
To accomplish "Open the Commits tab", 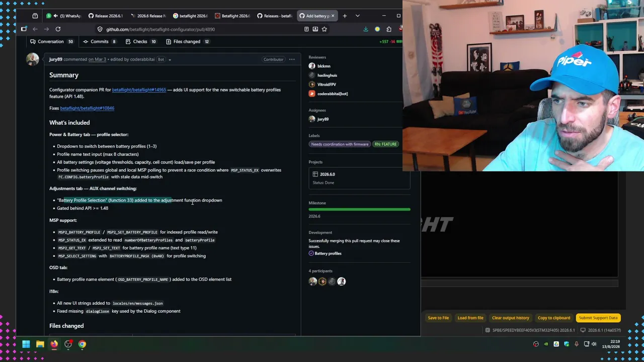I will 100,41.
